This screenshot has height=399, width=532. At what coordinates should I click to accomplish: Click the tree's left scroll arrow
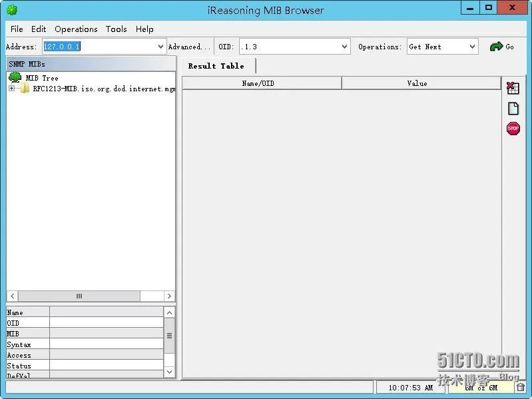click(x=13, y=296)
